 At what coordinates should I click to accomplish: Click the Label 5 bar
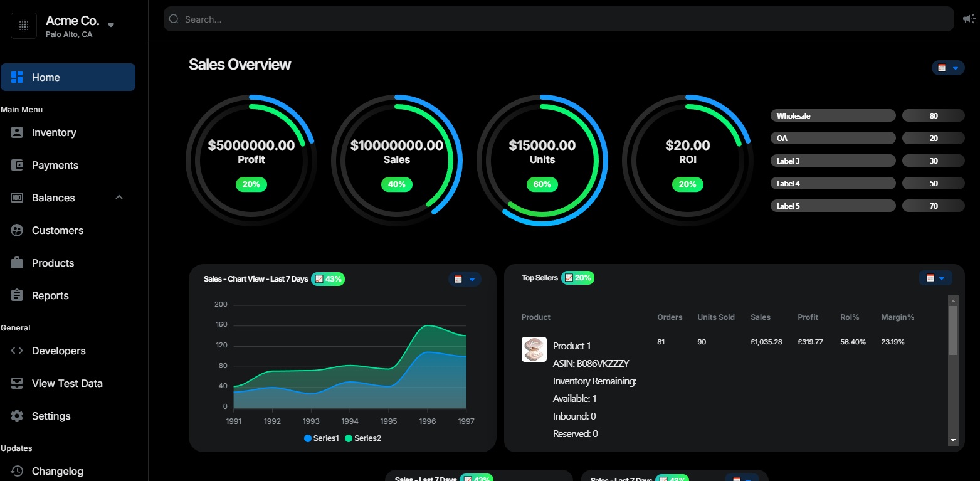[x=833, y=206]
